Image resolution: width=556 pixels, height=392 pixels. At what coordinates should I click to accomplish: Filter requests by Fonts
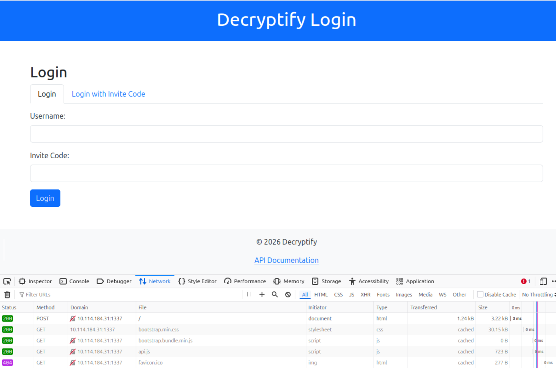point(383,295)
